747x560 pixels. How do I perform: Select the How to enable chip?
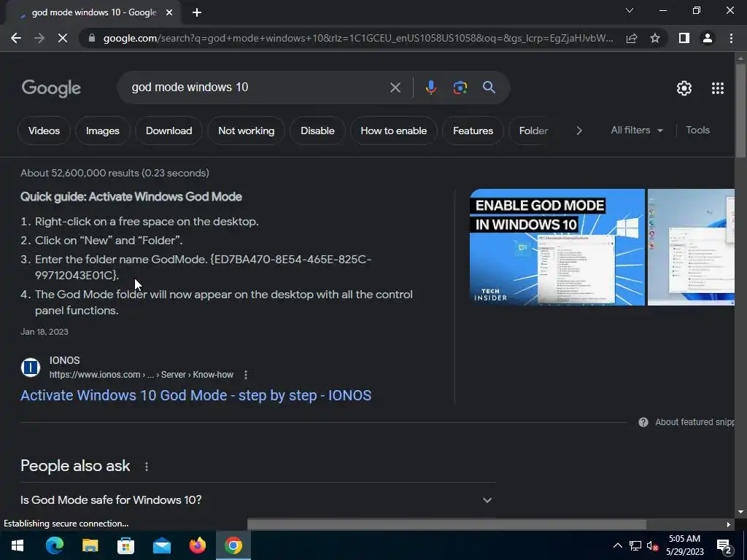pos(393,131)
